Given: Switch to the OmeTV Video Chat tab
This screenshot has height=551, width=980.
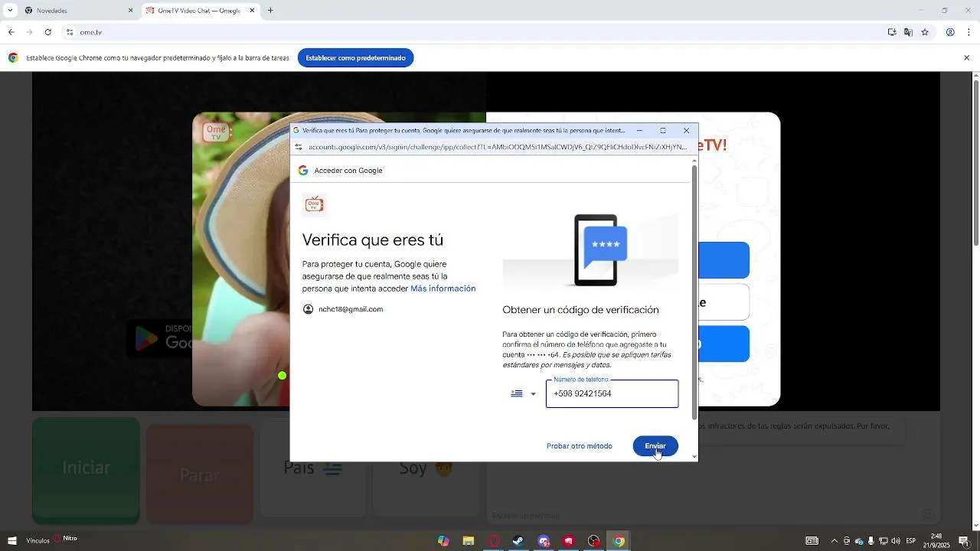Looking at the screenshot, I should tap(201, 11).
